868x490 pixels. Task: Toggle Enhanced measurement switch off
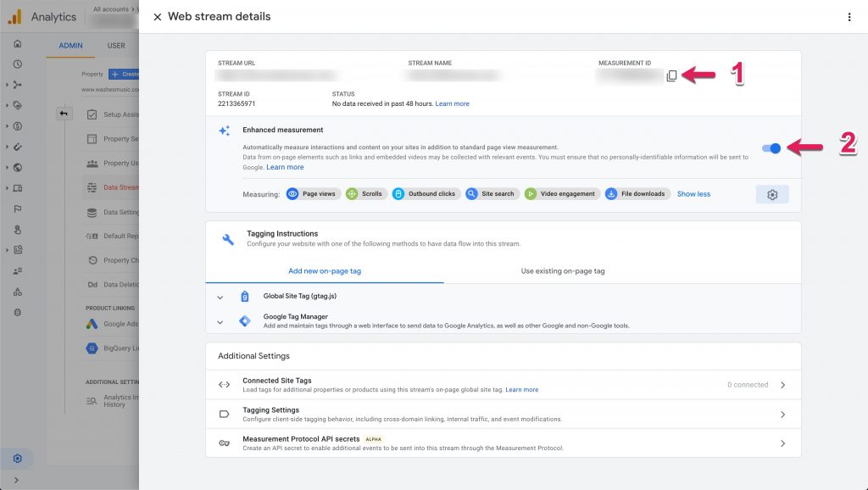(x=771, y=148)
